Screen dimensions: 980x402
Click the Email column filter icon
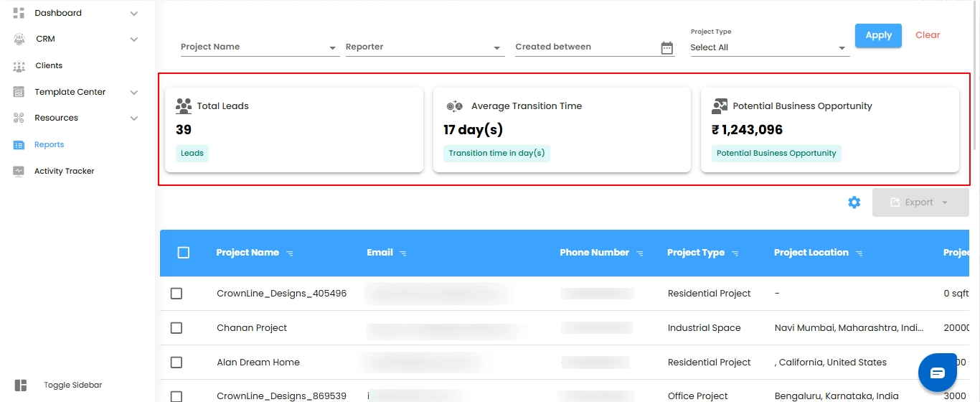tap(403, 253)
